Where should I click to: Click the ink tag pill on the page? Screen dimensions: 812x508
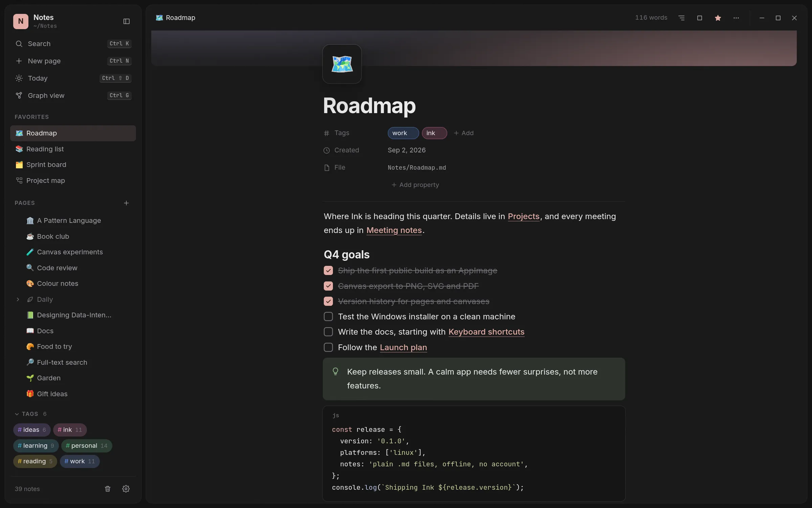click(x=434, y=133)
